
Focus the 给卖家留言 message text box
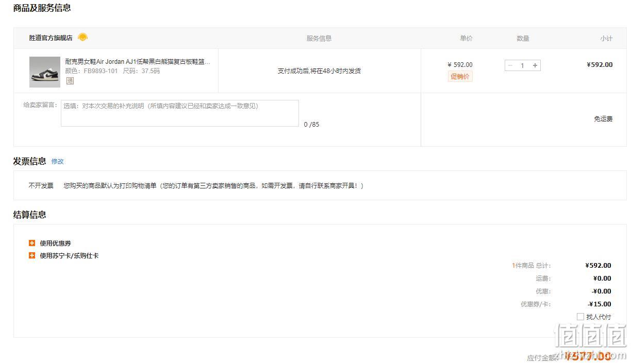pyautogui.click(x=180, y=113)
